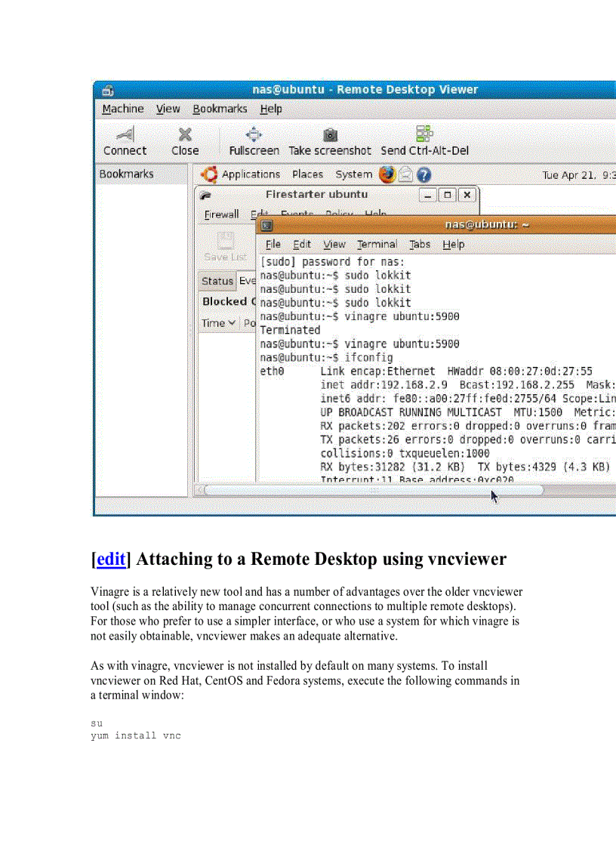Viewport: 616px width, 848px height.
Task: Open the Machine menu
Action: (122, 108)
